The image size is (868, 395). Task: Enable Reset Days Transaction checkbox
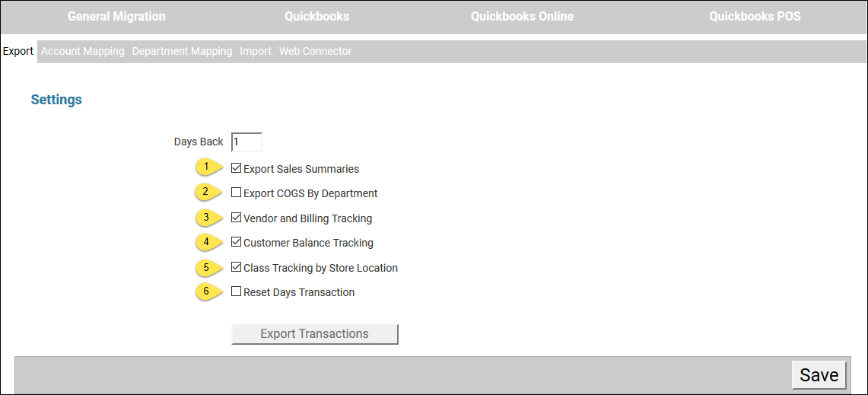(237, 291)
